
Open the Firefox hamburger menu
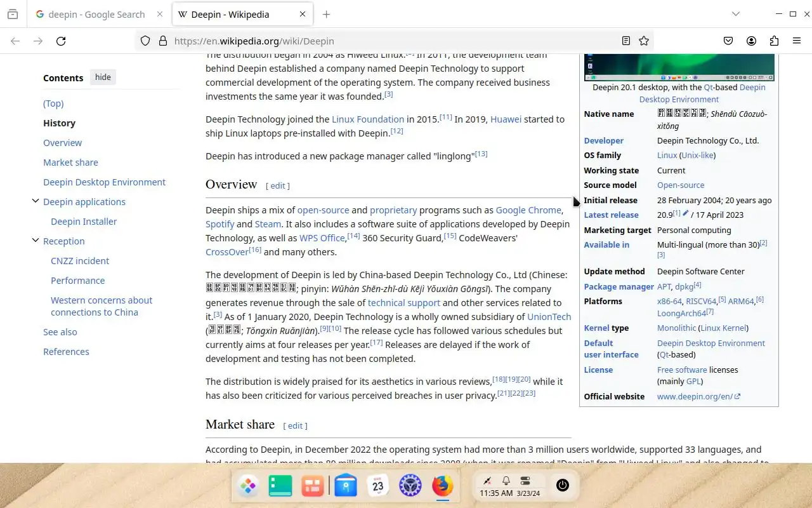point(797,41)
